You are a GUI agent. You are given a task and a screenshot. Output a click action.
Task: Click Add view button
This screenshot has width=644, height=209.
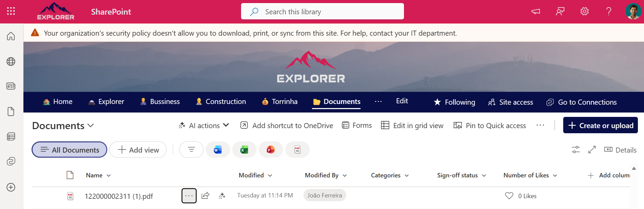click(138, 150)
